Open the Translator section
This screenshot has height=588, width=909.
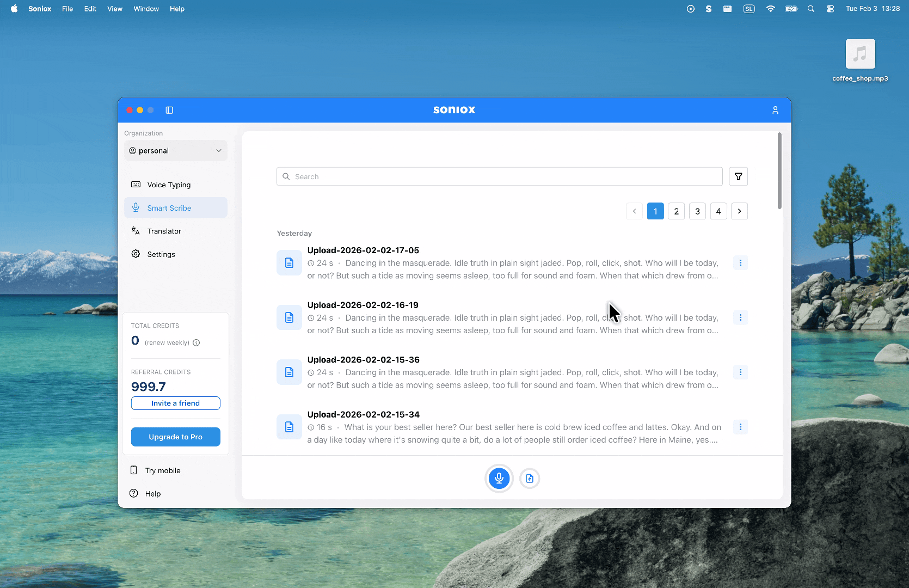click(164, 231)
